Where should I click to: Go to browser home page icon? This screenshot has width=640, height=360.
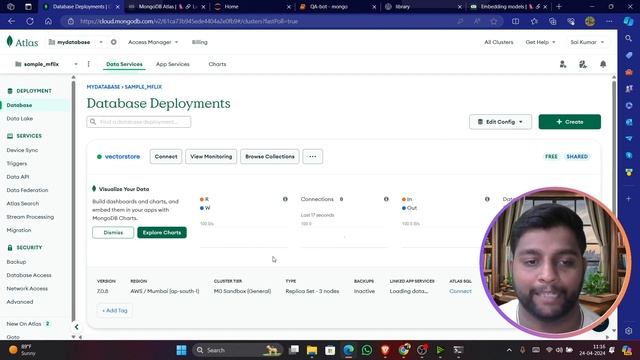(48, 21)
